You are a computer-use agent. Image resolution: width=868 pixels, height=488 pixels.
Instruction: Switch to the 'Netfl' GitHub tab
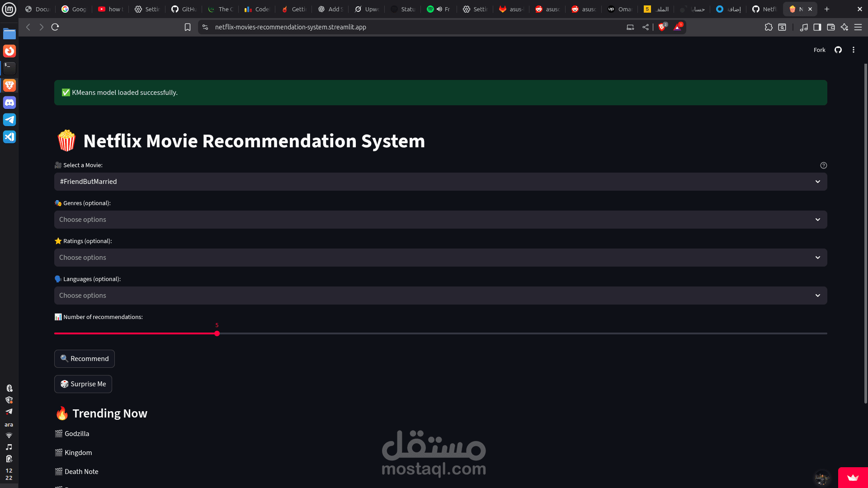(764, 9)
